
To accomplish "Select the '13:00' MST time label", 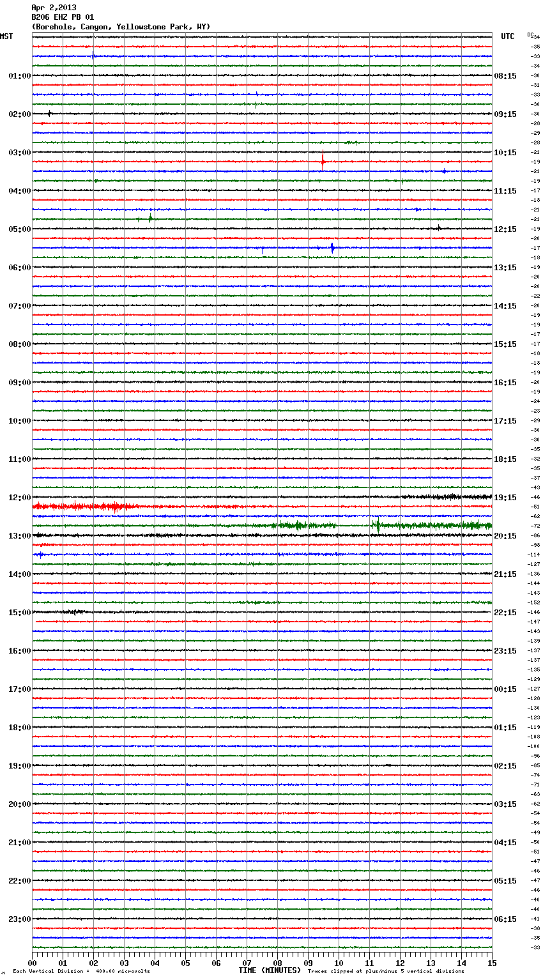I will coord(19,536).
